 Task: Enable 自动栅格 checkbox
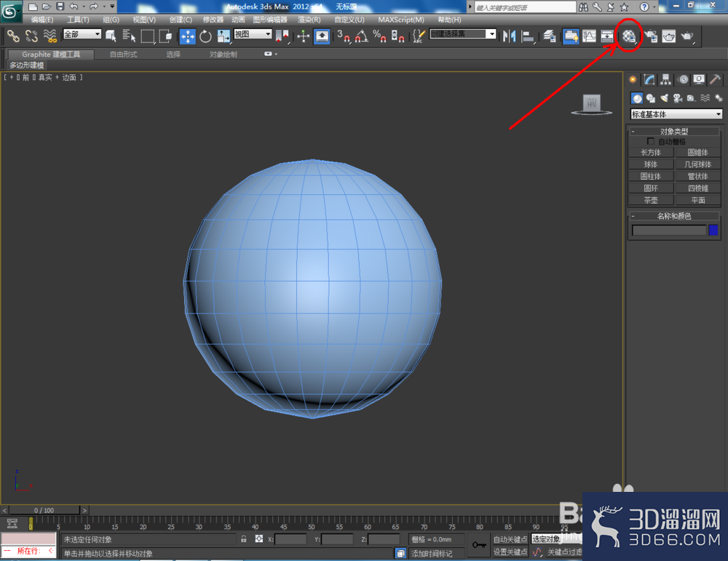650,141
